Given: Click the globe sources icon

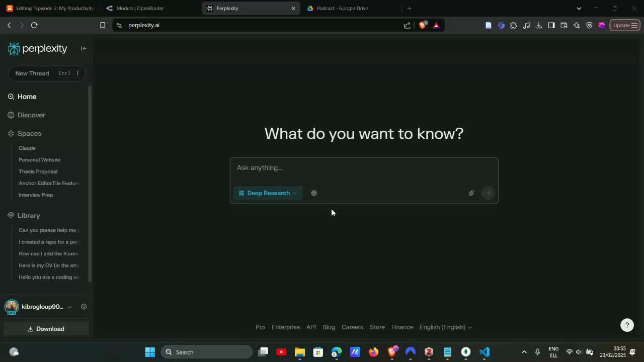Looking at the screenshot, I should [x=314, y=193].
